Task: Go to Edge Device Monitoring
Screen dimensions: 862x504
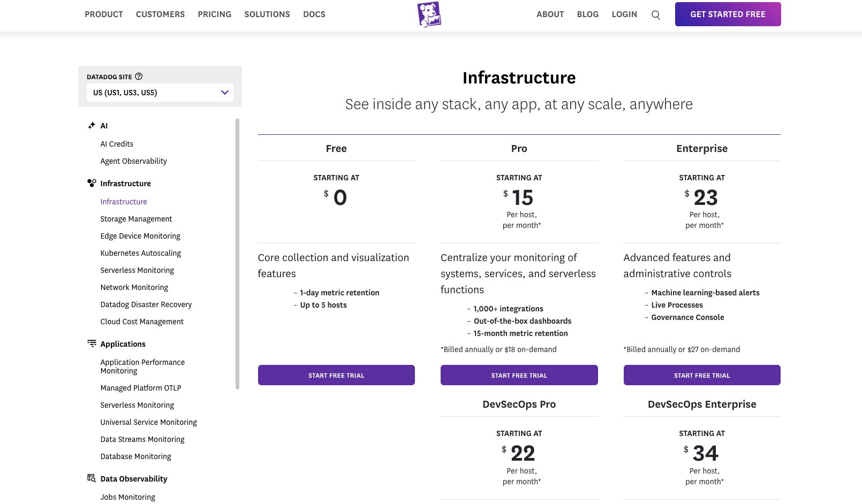Action: click(140, 236)
